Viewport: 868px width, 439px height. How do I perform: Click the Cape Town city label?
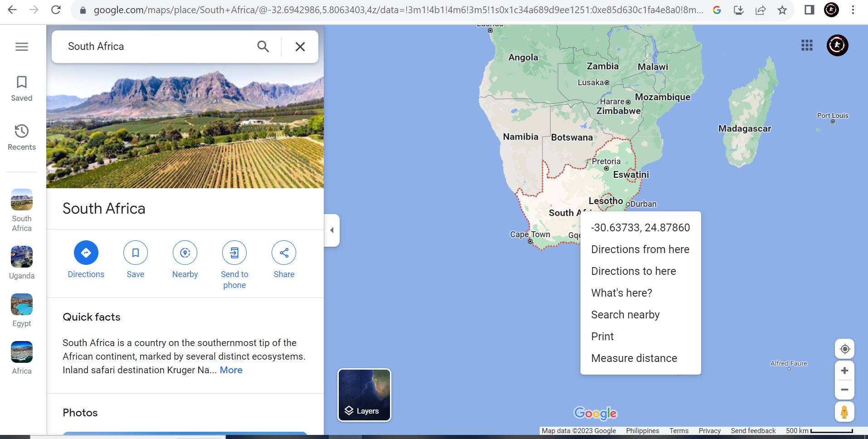(530, 234)
